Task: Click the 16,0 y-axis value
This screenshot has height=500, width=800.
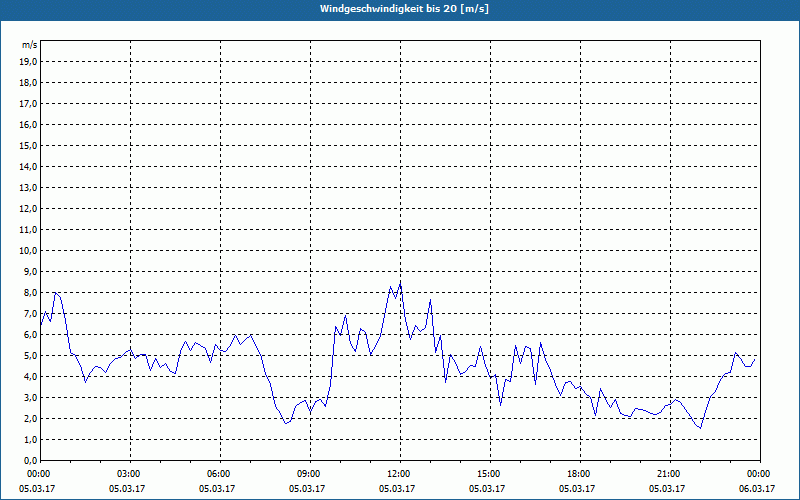Action: click(28, 124)
